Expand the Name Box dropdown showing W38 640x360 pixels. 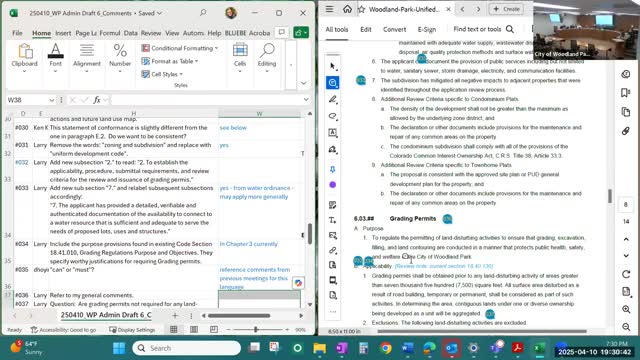click(x=51, y=100)
